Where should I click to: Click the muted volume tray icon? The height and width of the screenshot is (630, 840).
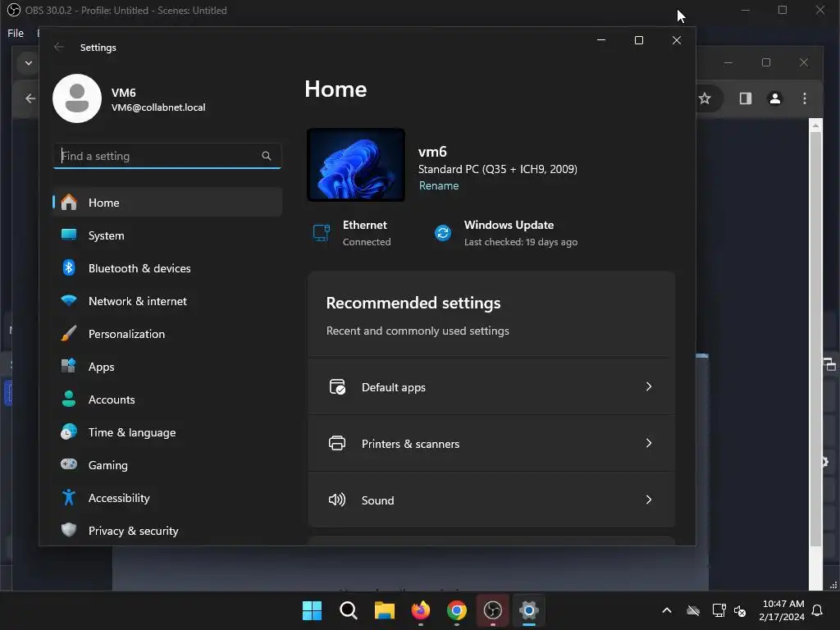[x=740, y=610]
